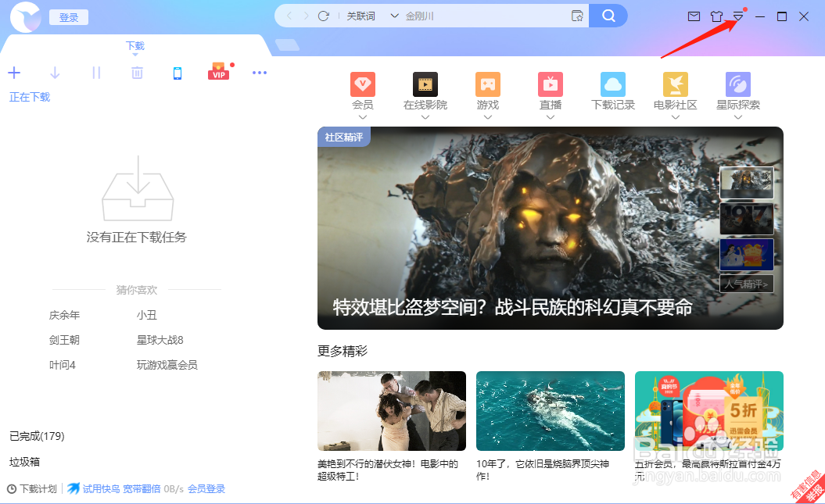Expand the chevron under 在线影院
Screen dimensions: 825x504
(425, 117)
